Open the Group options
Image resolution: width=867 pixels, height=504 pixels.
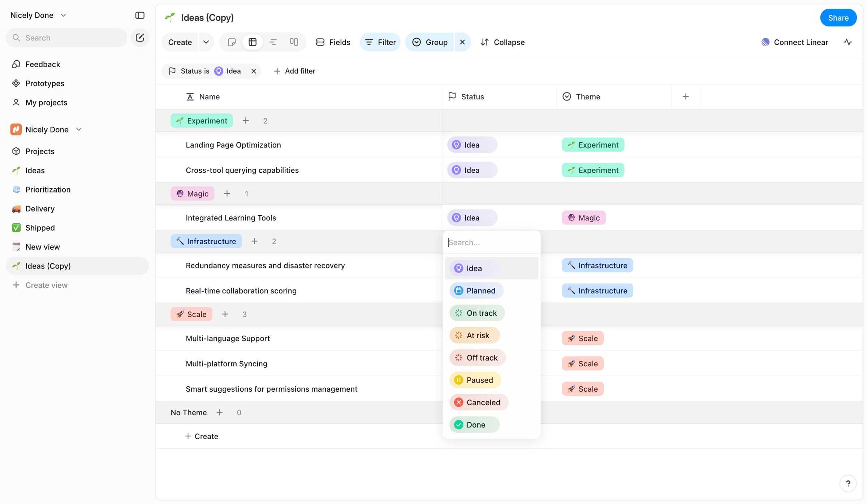coord(430,42)
